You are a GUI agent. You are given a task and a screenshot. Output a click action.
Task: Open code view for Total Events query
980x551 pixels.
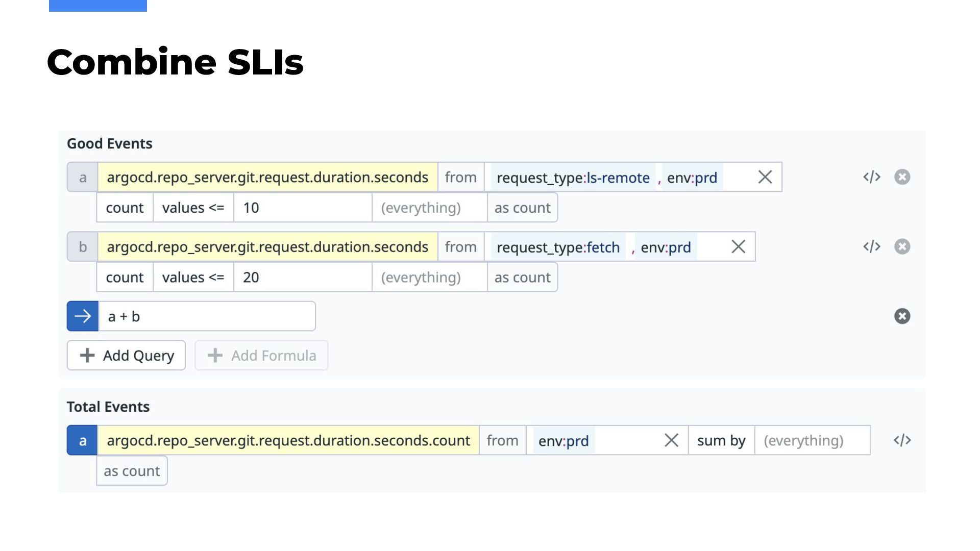coord(902,440)
